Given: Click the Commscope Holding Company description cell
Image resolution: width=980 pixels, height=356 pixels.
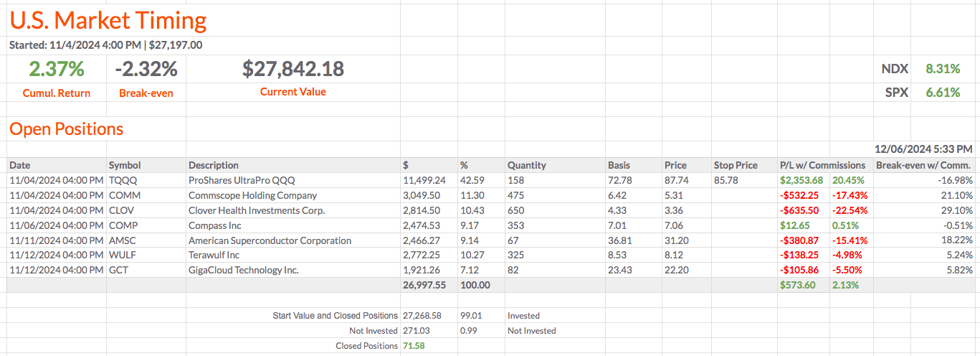Looking at the screenshot, I should 252,195.
